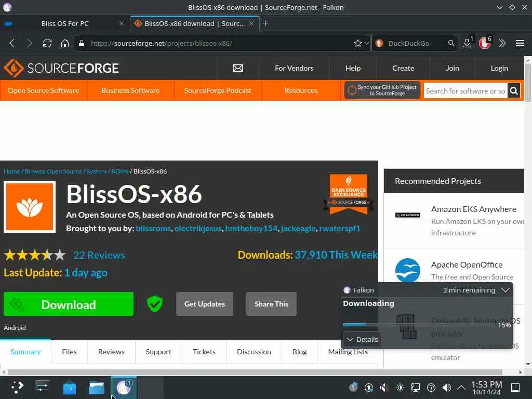Expand the toolbar overflow double-chevron
Screen dimensions: 532x399
tap(502, 43)
